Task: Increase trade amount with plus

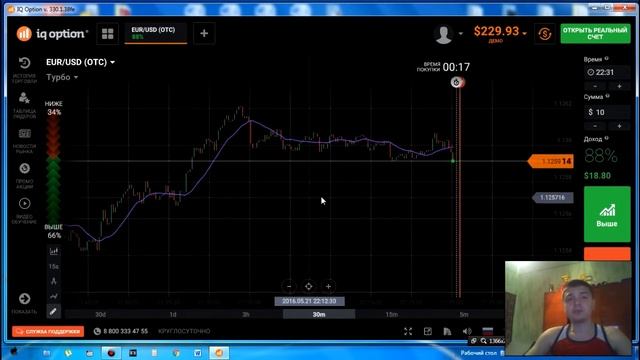Action: 619,126
